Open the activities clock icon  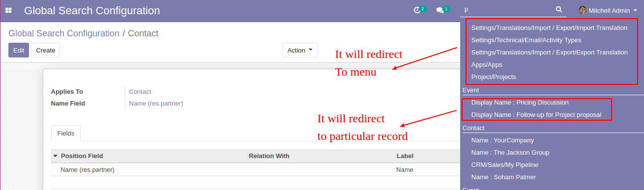[417, 10]
